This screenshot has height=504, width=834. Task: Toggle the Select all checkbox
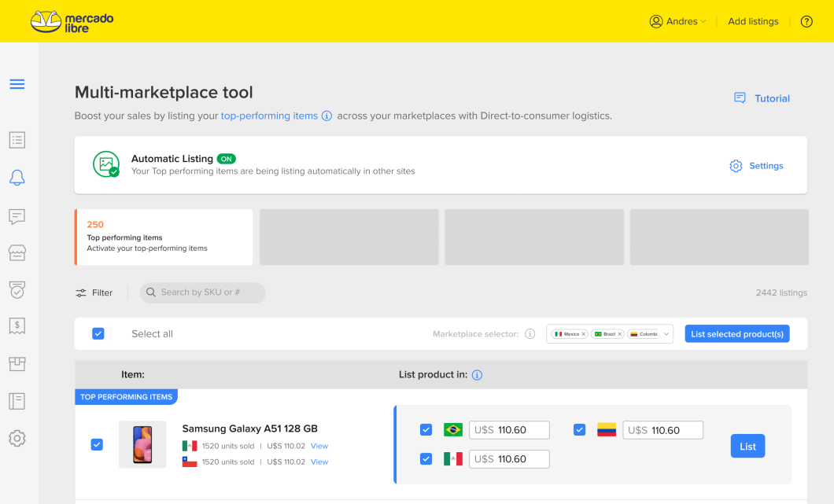point(98,333)
